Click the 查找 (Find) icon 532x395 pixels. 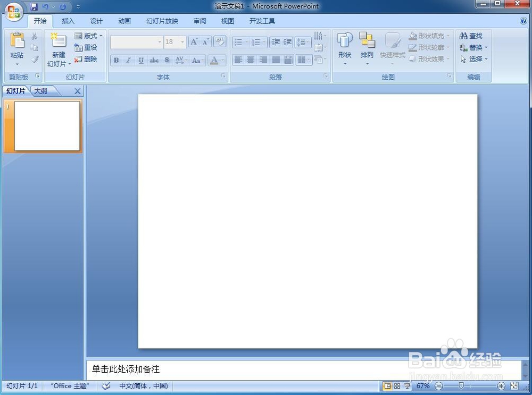[x=472, y=36]
